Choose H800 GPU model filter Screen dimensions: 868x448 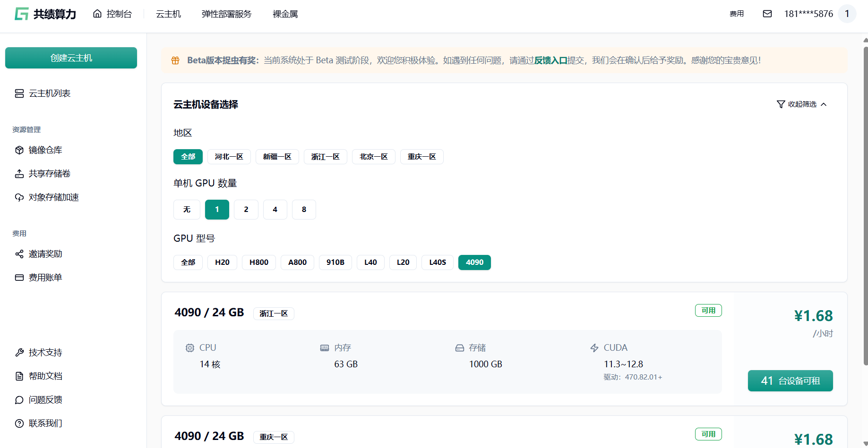tap(258, 262)
